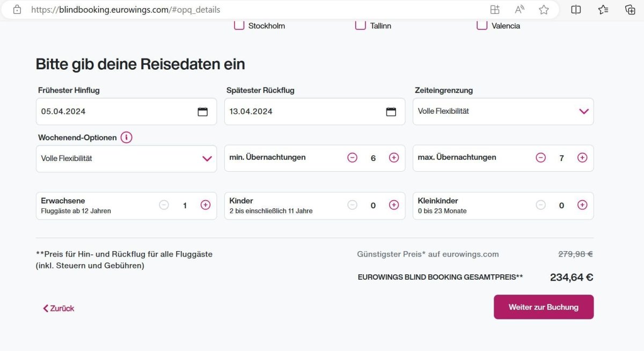Image resolution: width=644 pixels, height=351 pixels.
Task: View site security lock information
Action: click(x=17, y=10)
